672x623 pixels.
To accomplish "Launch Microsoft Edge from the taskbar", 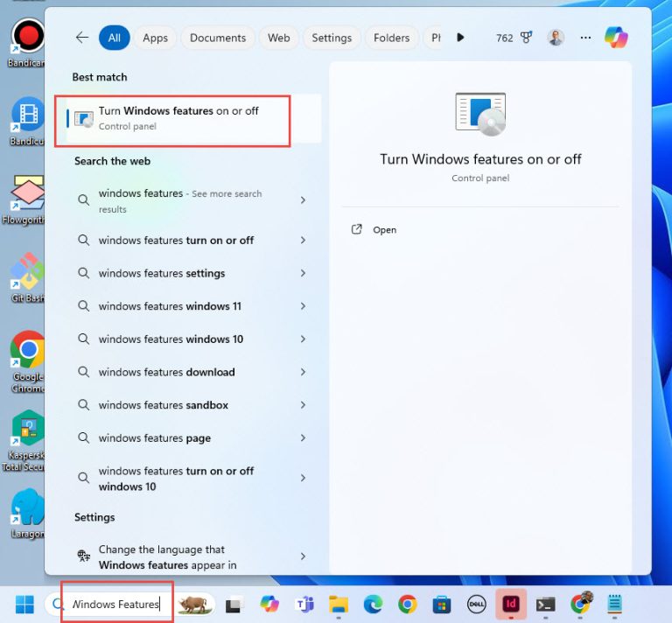I will [x=373, y=604].
